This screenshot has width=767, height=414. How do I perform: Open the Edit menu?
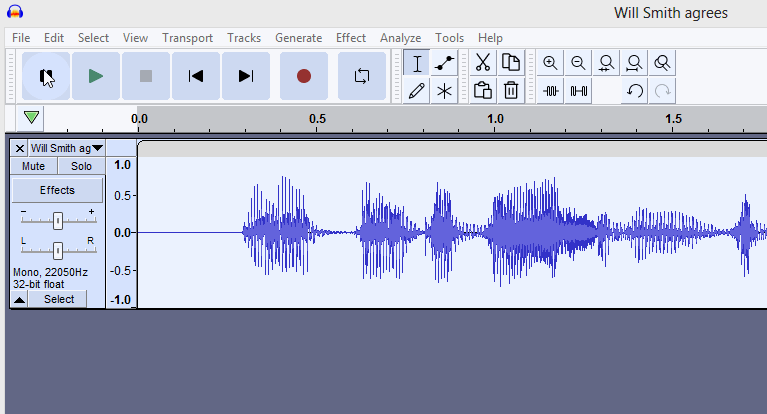54,38
